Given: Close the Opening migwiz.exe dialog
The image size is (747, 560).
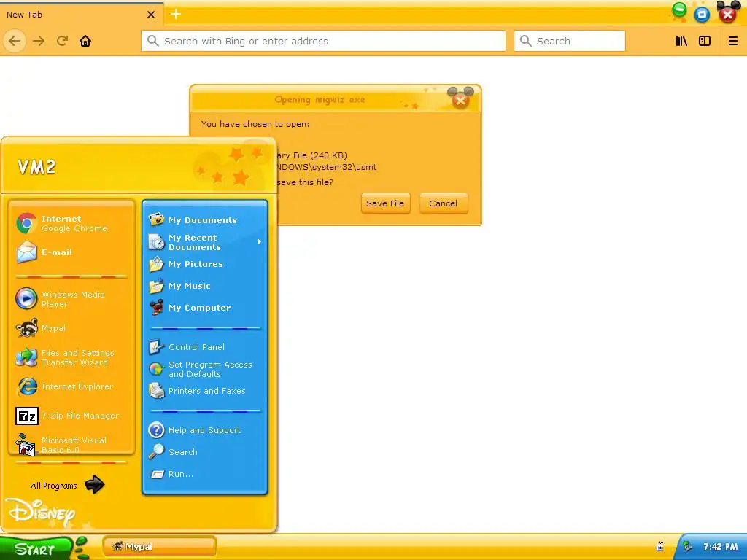Looking at the screenshot, I should click(460, 99).
